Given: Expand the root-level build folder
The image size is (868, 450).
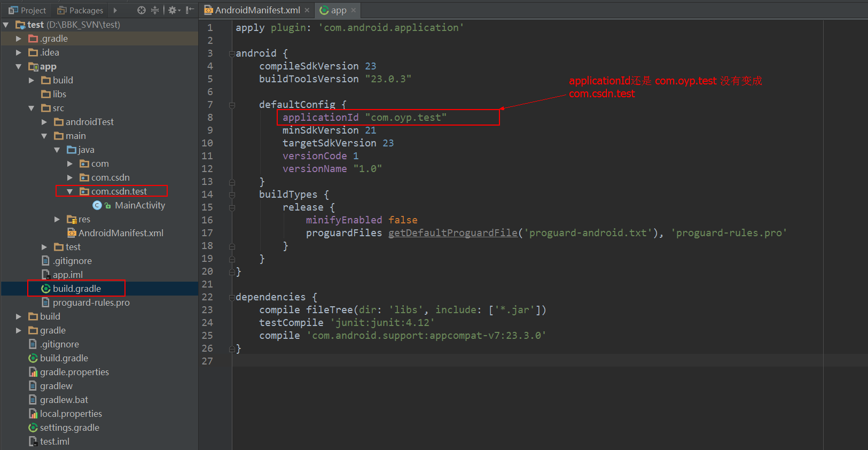Looking at the screenshot, I should click(19, 316).
